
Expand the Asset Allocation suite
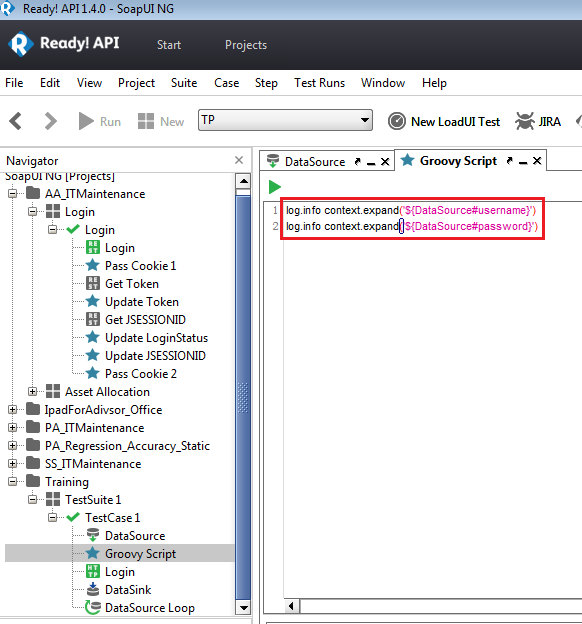click(x=33, y=392)
